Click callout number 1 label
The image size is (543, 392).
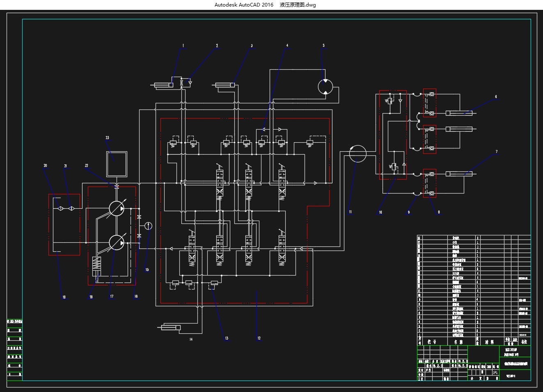[x=183, y=46]
